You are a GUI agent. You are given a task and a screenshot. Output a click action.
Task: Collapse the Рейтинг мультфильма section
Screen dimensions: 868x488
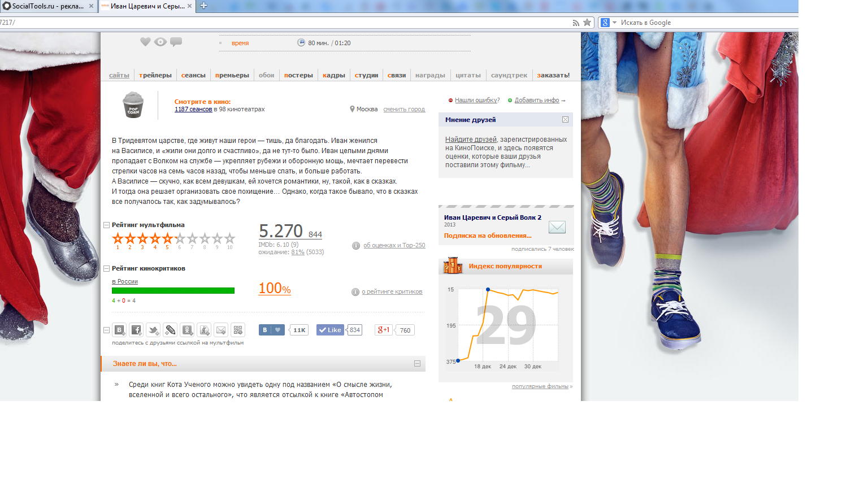click(106, 225)
